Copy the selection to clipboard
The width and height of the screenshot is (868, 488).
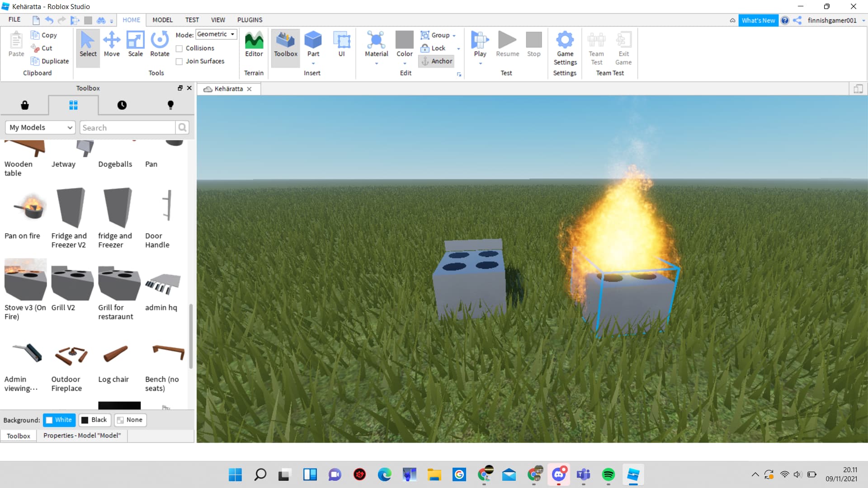point(43,35)
